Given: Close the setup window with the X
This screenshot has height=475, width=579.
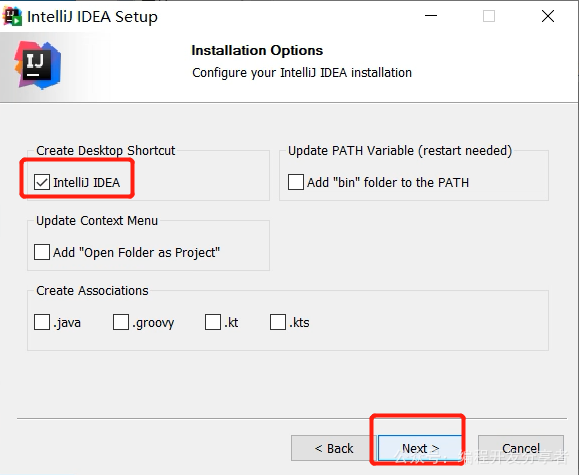Looking at the screenshot, I should click(548, 16).
